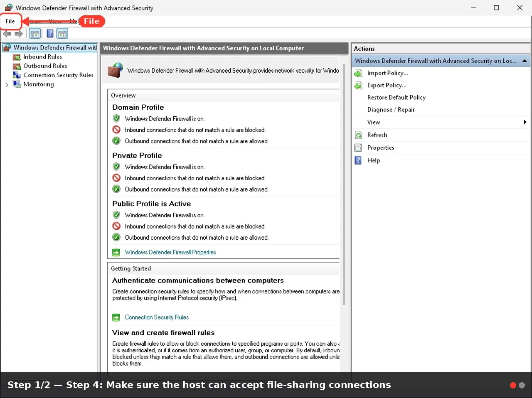Click the "Actions" pane header text
This screenshot has width=532, height=398.
point(364,49)
